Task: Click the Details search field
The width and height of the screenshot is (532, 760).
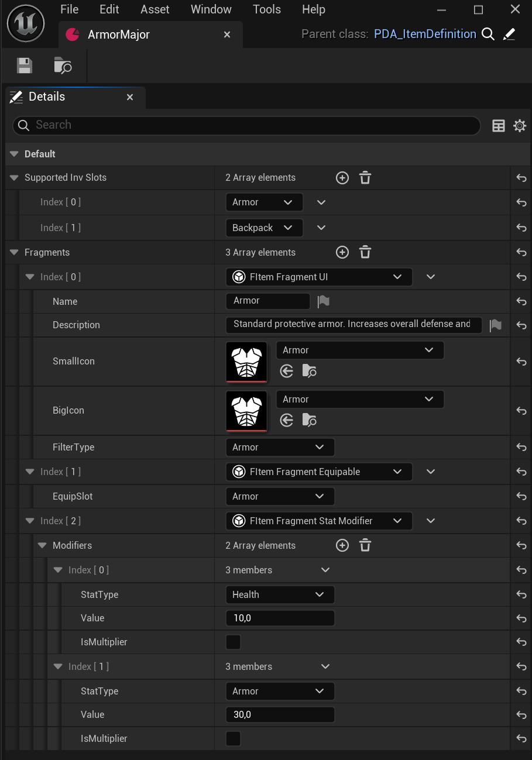Action: coord(246,125)
